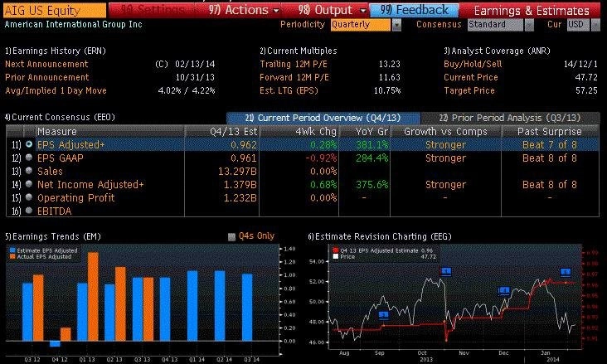
Task: Click the blue Estimate EPS Adjusted legend swatch
Action: pyautogui.click(x=12, y=250)
